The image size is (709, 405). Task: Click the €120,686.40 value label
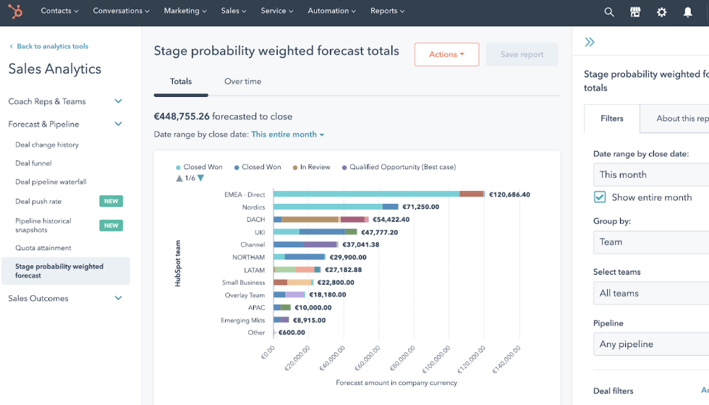tap(510, 194)
